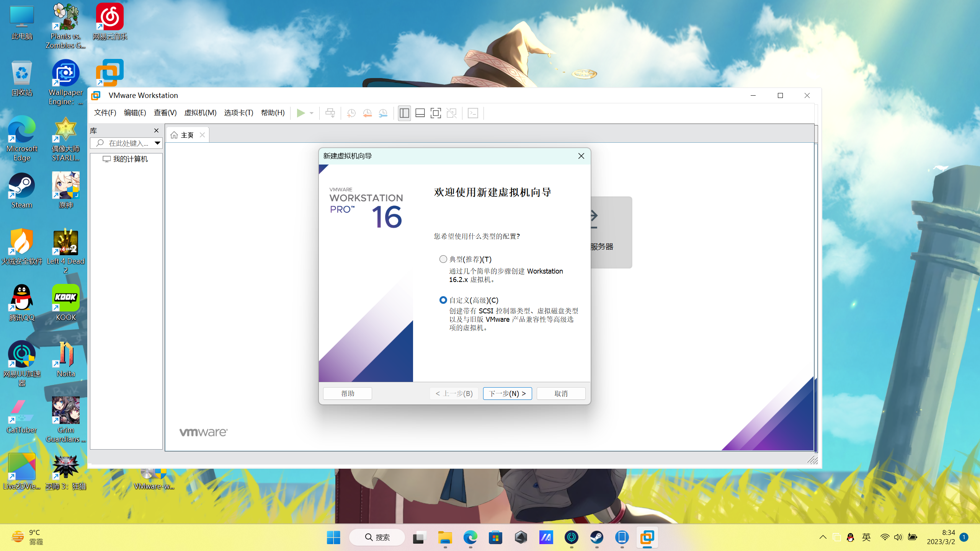Select the 自定义(高级) radio option
This screenshot has height=551, width=980.
(443, 300)
